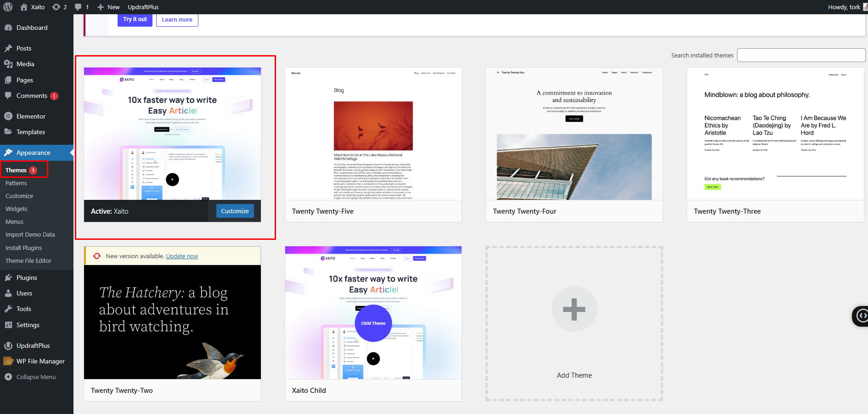Open the Howdy, tork account menu

click(x=844, y=7)
